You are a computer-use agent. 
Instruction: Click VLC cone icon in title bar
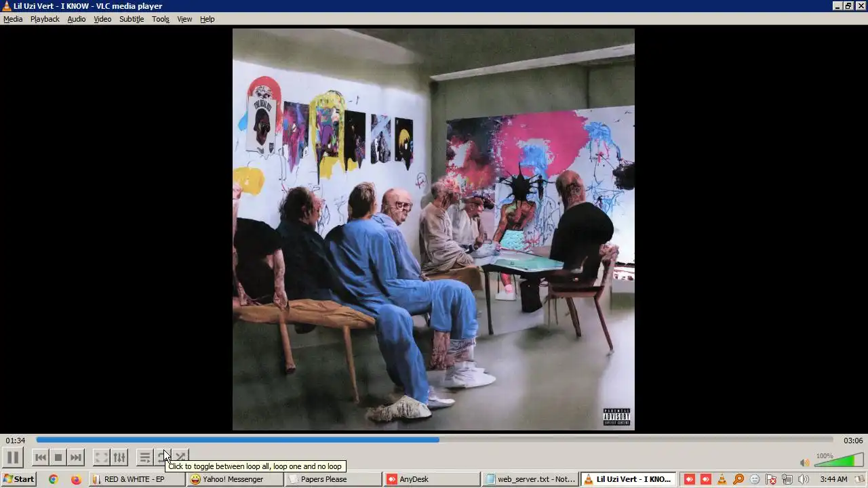point(7,6)
